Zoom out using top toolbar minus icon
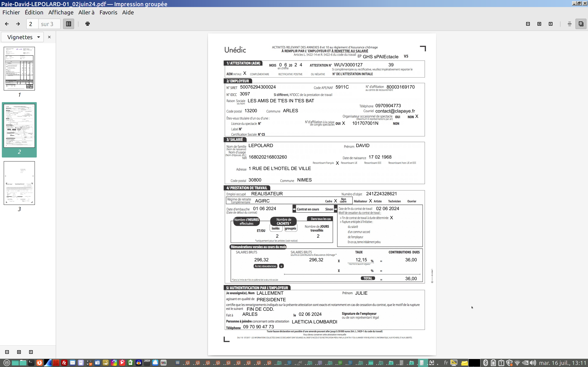Viewport: 588px width, 367px height. click(528, 24)
